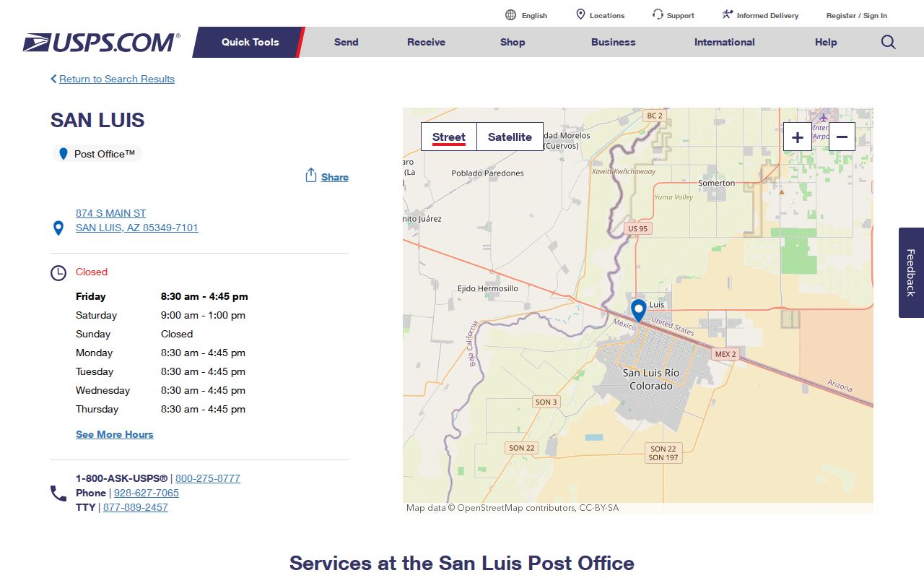Switch map to Street view
Viewport: 924px width, 578px height.
[x=449, y=137]
